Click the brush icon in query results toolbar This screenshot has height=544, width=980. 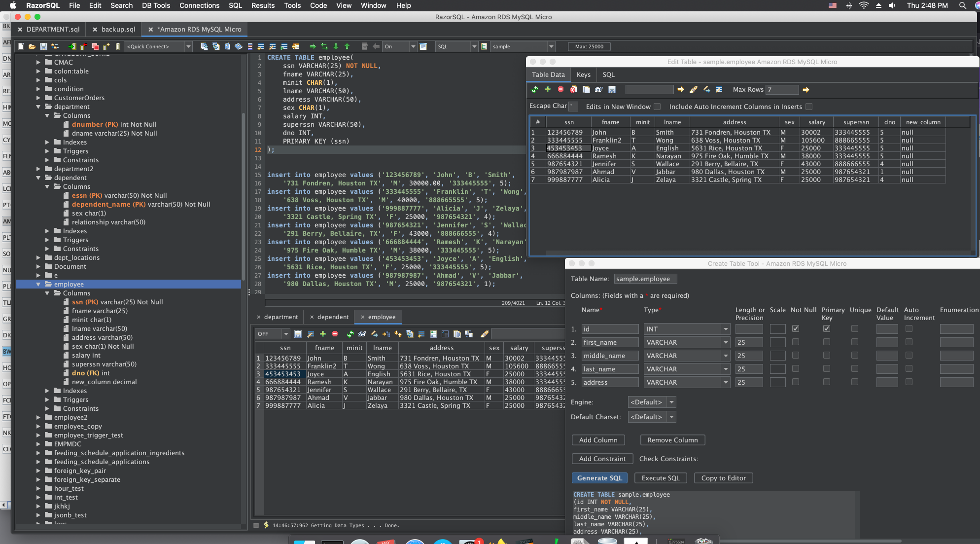tap(485, 334)
